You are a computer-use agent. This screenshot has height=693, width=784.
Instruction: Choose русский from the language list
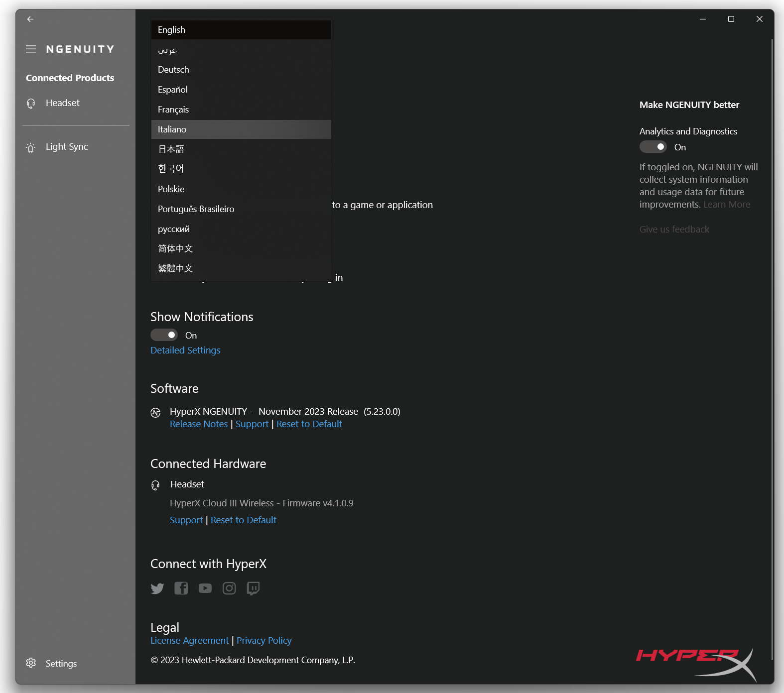pos(241,229)
